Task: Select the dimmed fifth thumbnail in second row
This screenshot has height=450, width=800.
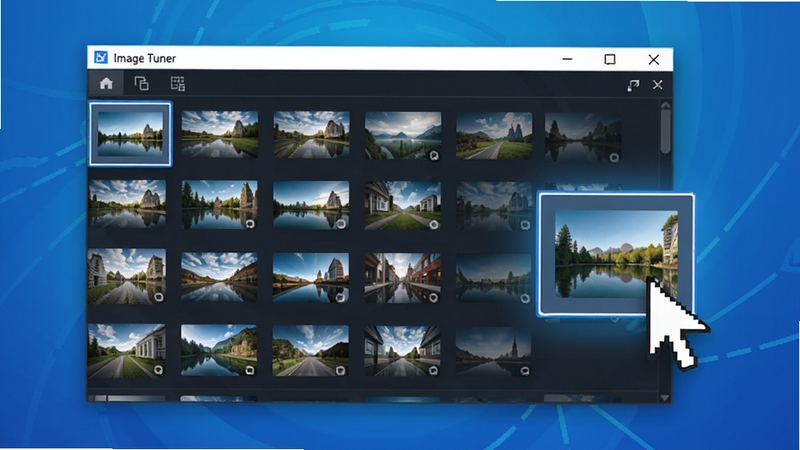Action: point(494,206)
